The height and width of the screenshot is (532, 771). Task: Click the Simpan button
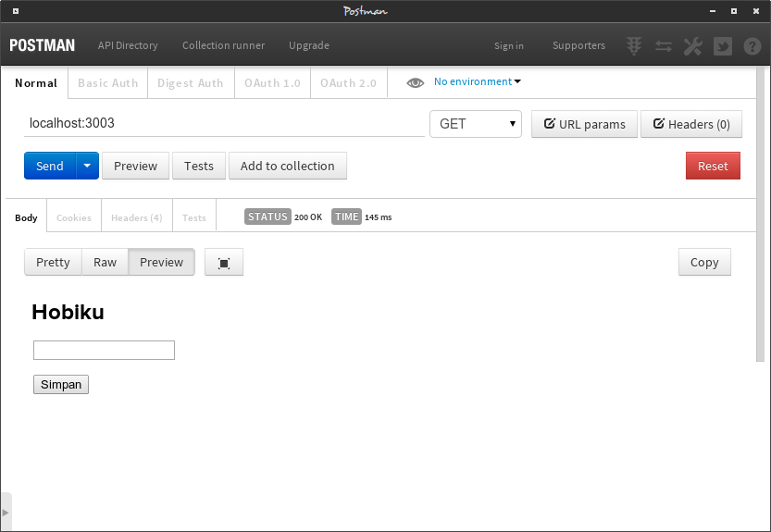pos(61,385)
